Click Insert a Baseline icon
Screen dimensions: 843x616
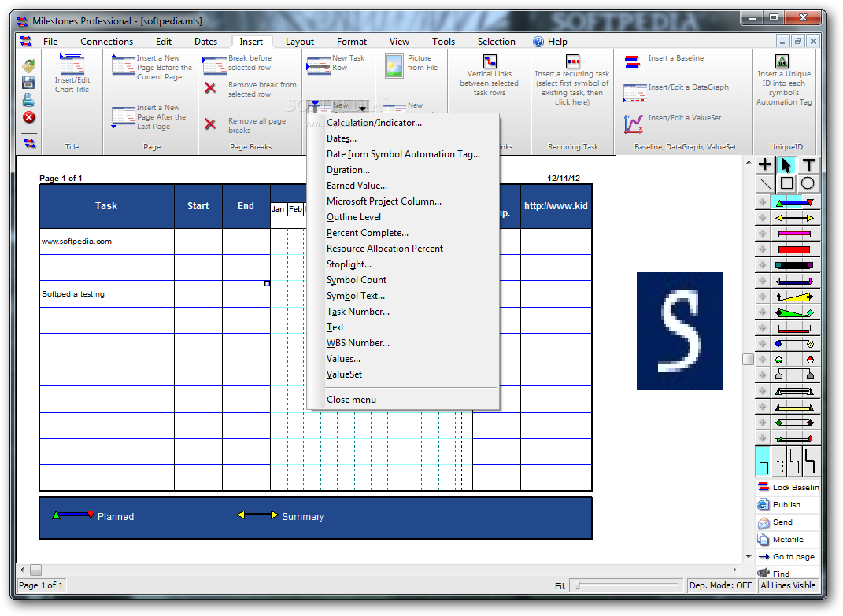632,62
